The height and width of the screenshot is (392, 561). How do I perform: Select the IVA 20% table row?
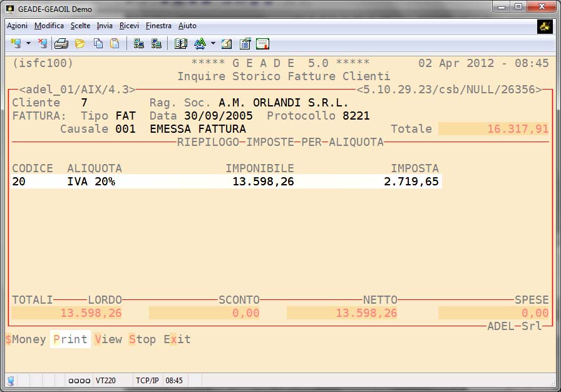[x=225, y=182]
